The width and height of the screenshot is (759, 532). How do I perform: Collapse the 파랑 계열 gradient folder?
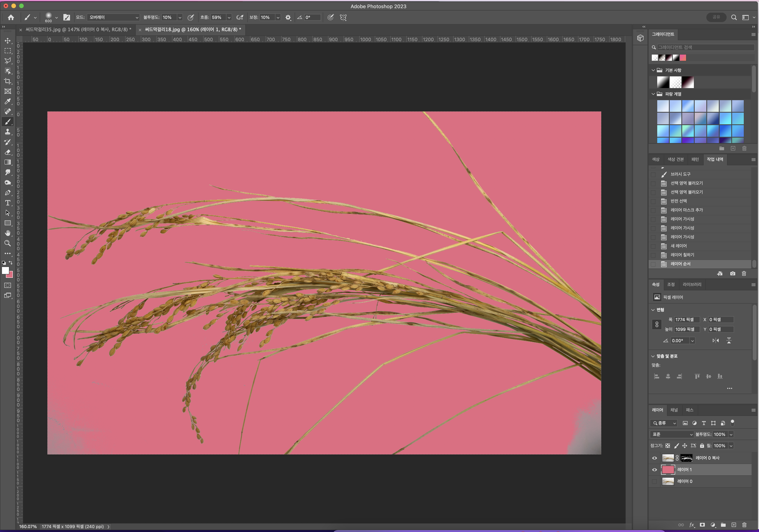pos(653,94)
